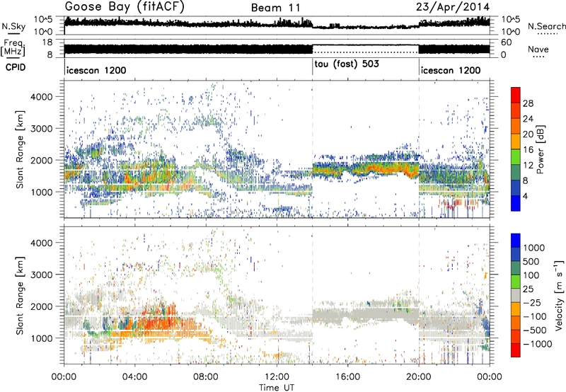566x392 pixels.
Task: Pick the grey −25 to 25 velocity swatch
Action: [x=516, y=295]
